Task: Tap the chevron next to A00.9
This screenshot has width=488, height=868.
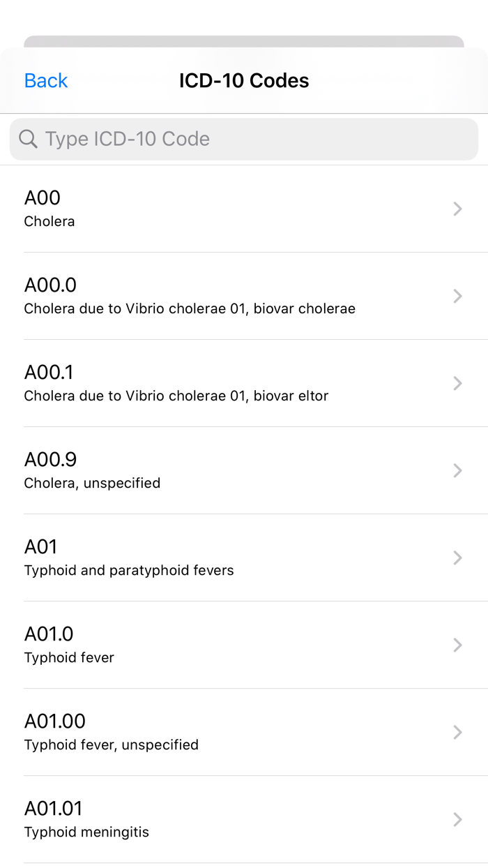Action: tap(457, 470)
